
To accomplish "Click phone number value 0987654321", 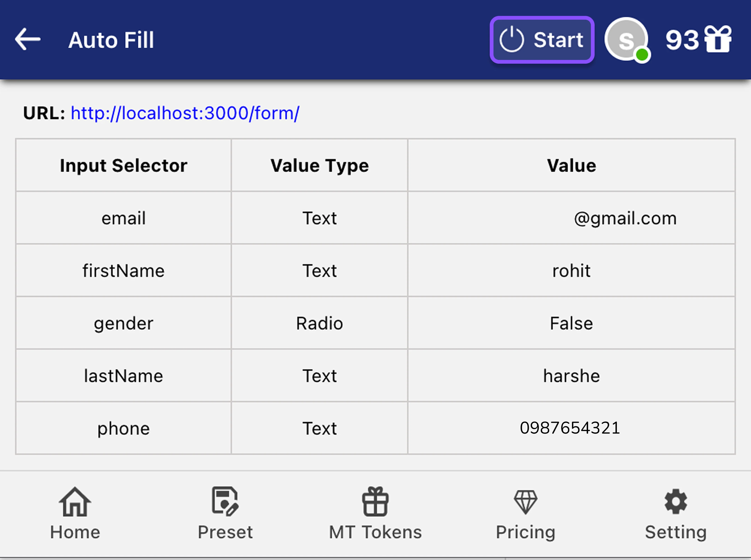I will (x=570, y=428).
